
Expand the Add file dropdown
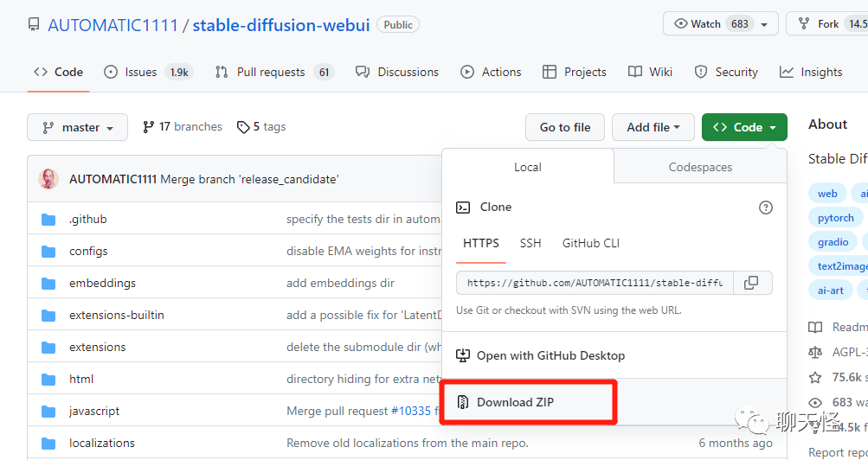pyautogui.click(x=653, y=127)
